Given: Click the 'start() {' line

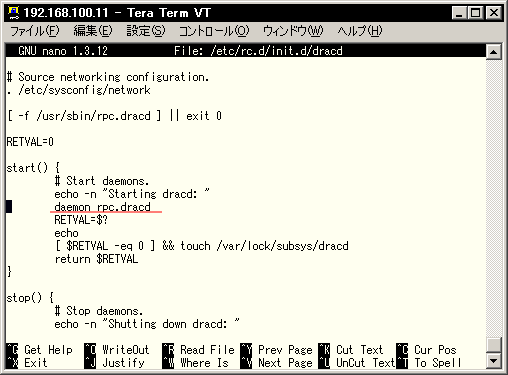Looking at the screenshot, I should (33, 168).
